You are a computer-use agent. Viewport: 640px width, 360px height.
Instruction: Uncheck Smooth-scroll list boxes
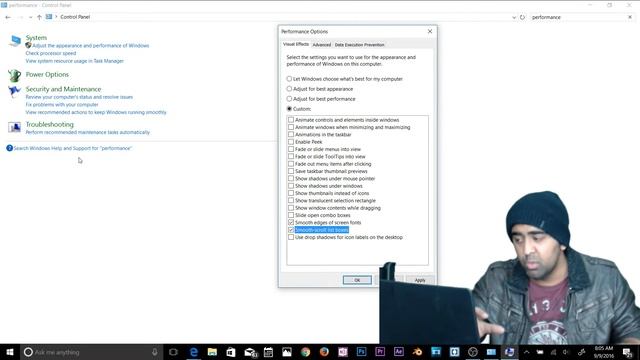(x=291, y=230)
